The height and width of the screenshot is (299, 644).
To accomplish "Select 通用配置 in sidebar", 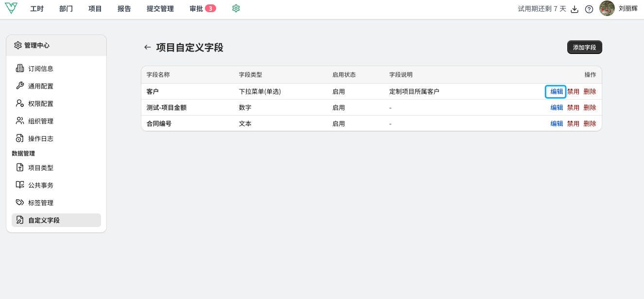I will coord(56,86).
